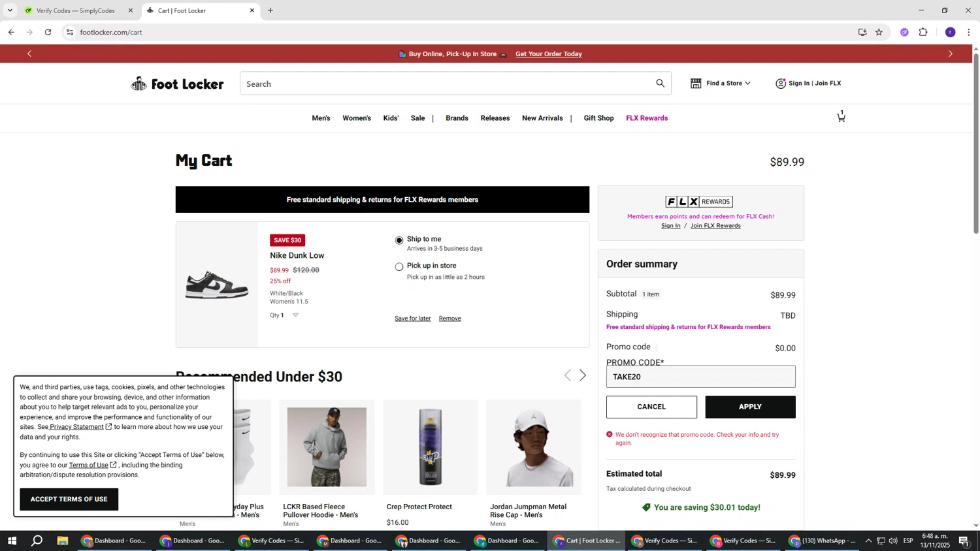Click Accept Terms of Use button
The image size is (980, 551).
pyautogui.click(x=69, y=499)
